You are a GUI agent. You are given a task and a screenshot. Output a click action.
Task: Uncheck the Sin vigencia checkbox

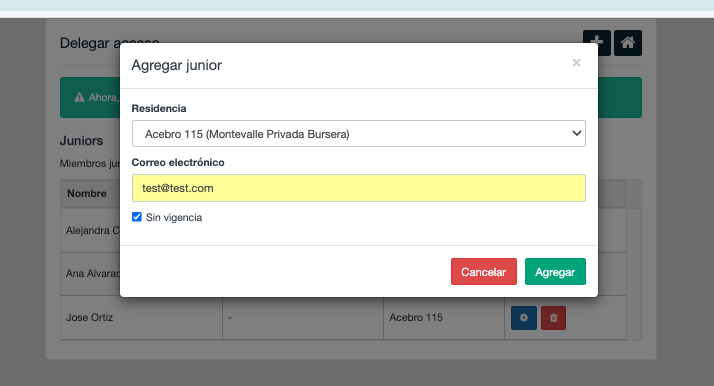click(x=137, y=217)
